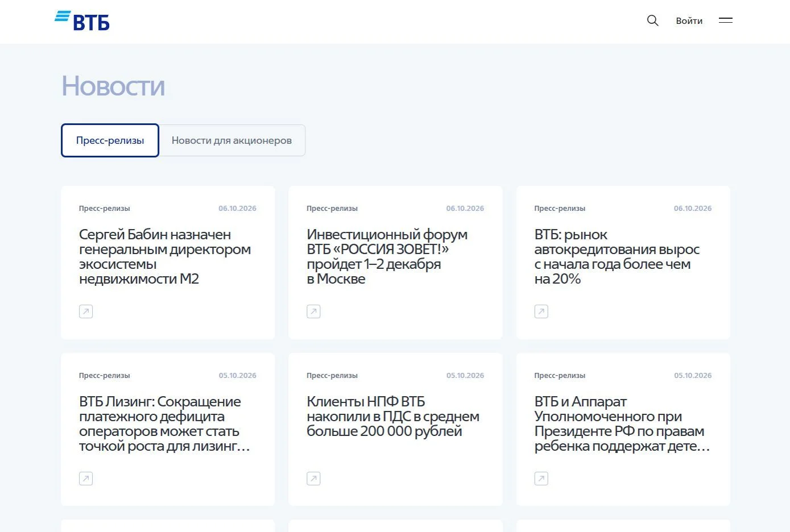
Task: Select the Пресс-релизы tab
Action: pos(110,140)
